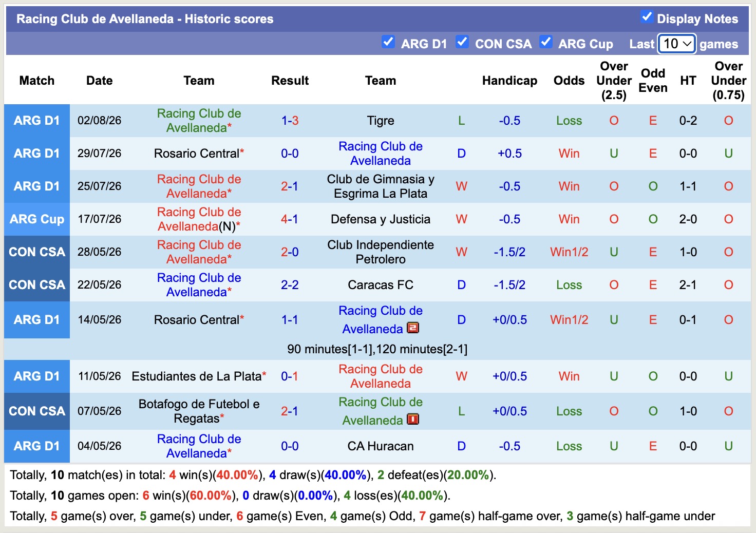Toggle the Display Notes checkbox

point(647,17)
